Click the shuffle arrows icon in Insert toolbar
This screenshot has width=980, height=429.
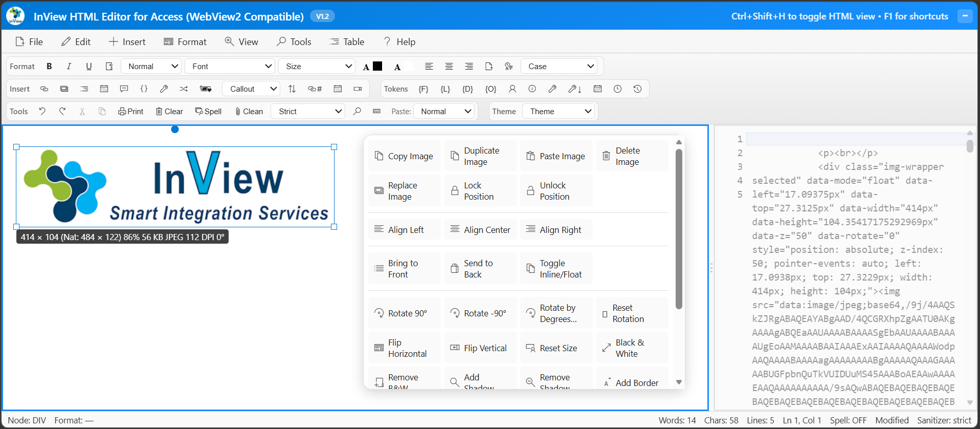[x=184, y=89]
